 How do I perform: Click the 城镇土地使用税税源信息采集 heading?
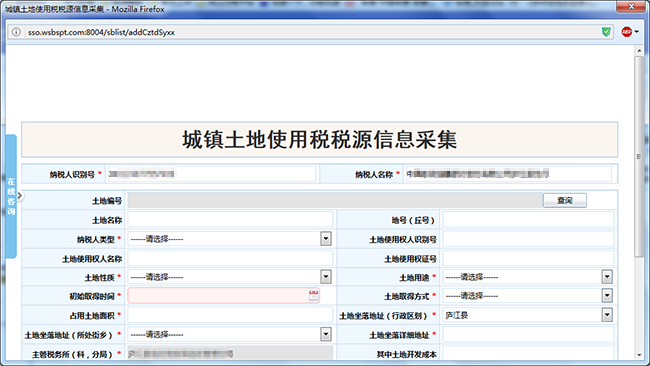[320, 140]
